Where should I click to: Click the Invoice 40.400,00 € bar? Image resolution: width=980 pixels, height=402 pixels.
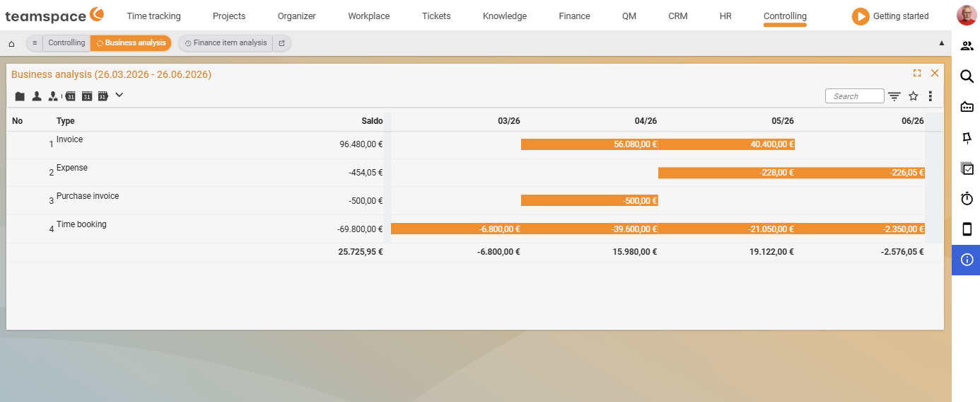pos(727,144)
